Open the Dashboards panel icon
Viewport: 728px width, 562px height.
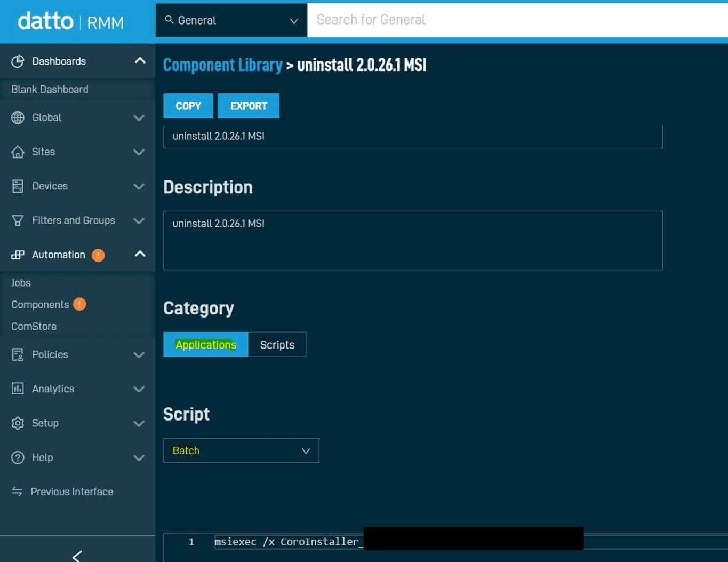(18, 61)
